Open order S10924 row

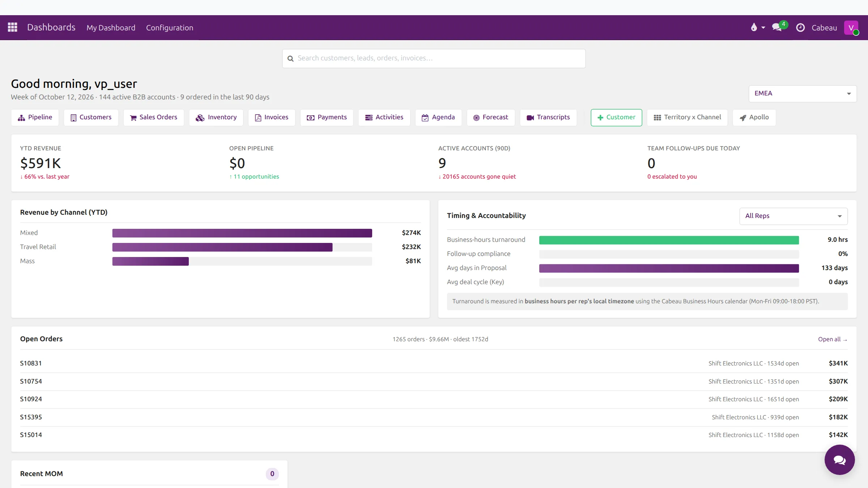434,399
